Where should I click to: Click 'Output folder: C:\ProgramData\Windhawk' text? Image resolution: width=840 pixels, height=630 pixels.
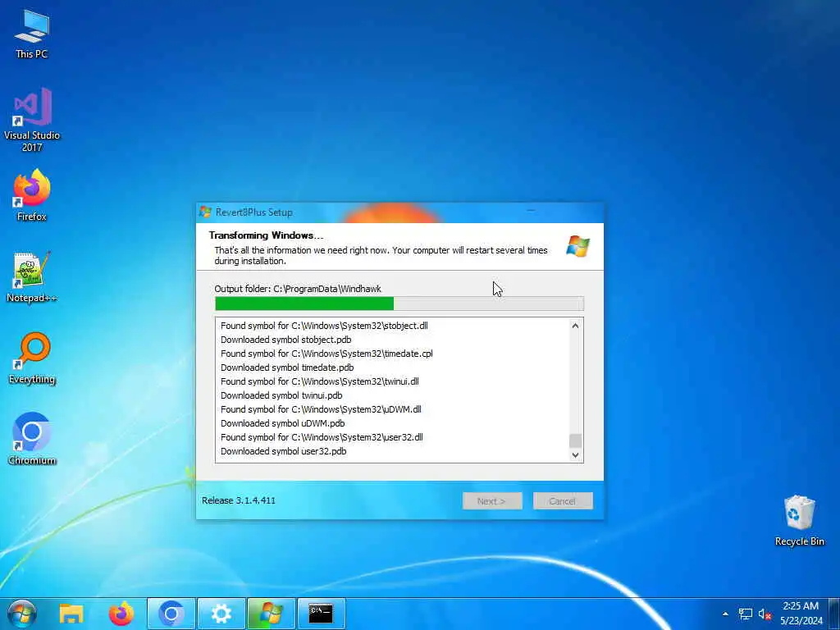point(298,289)
